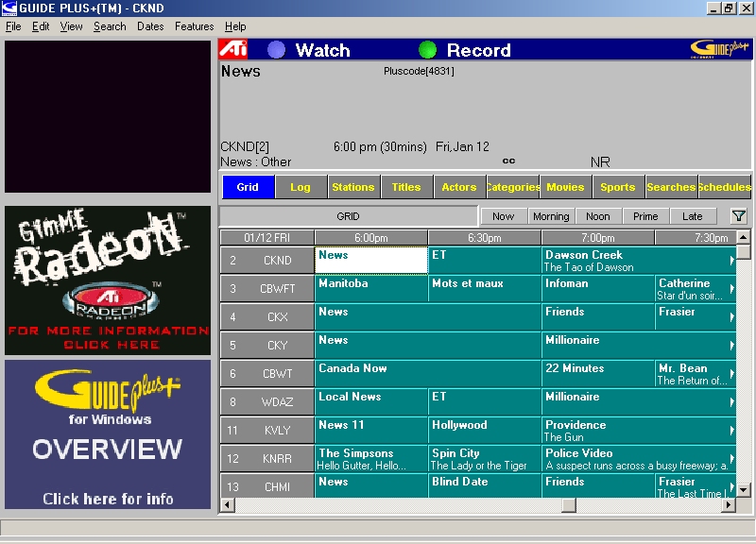Image resolution: width=756 pixels, height=544 pixels.
Task: Switch to the Categories tab
Action: click(x=513, y=187)
